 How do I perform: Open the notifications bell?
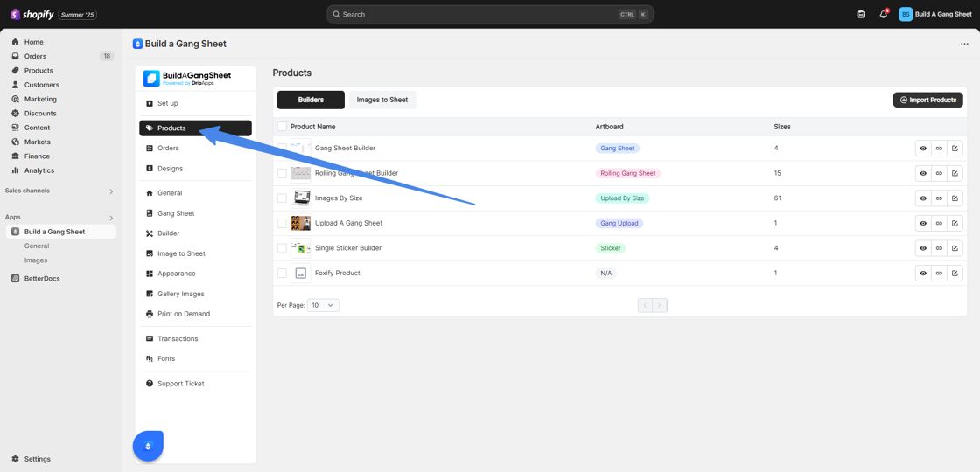click(x=883, y=14)
